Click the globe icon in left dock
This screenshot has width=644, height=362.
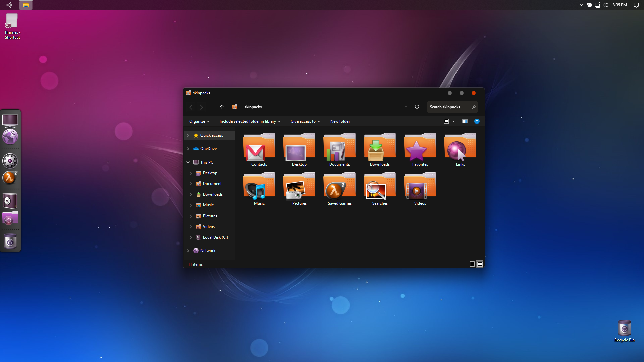click(10, 137)
